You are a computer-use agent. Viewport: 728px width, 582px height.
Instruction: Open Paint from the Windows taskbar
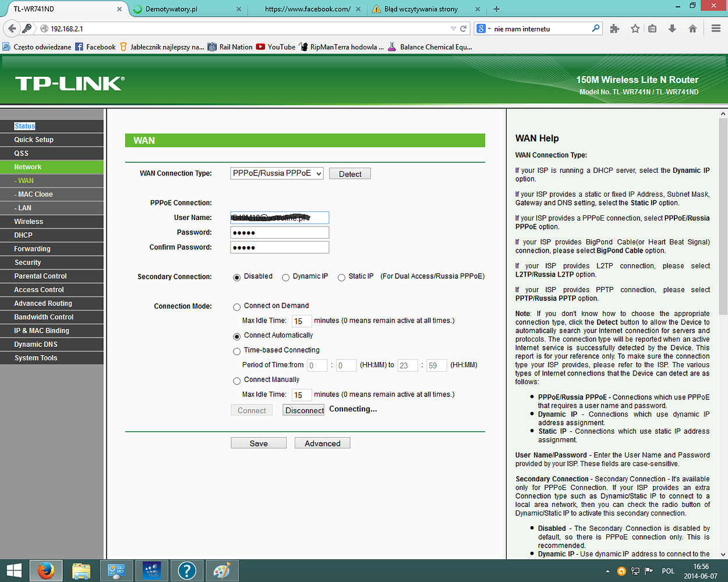[221, 571]
